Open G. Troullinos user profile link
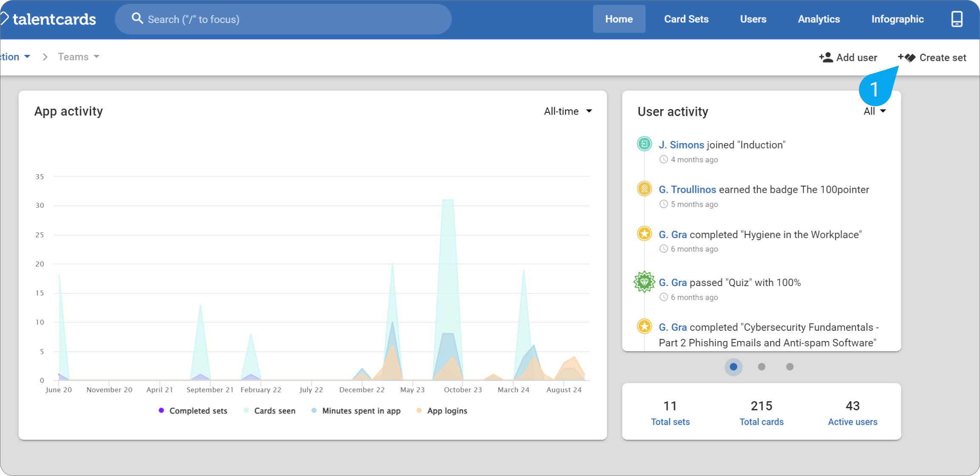The height and width of the screenshot is (476, 980). [x=687, y=189]
